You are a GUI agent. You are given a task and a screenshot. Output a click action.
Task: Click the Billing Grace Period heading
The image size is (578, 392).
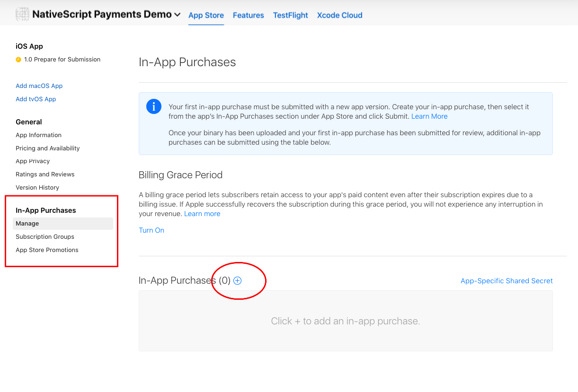tap(180, 175)
